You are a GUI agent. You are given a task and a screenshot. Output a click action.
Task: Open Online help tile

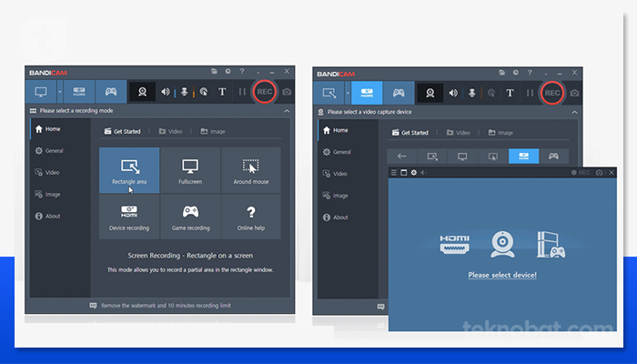coord(251,217)
